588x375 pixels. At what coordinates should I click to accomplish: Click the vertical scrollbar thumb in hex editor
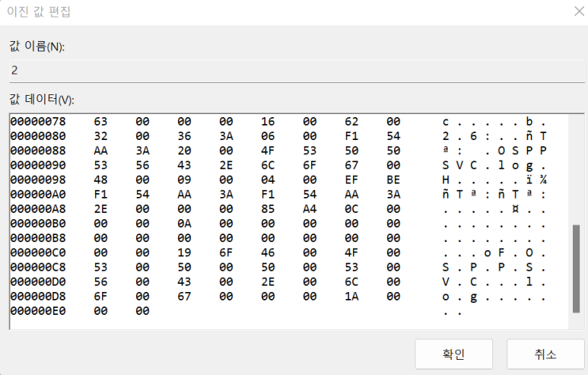click(576, 269)
